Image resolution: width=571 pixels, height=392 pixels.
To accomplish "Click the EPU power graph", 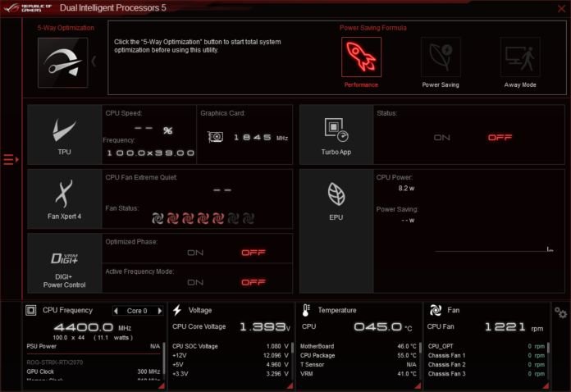I will coord(494,249).
